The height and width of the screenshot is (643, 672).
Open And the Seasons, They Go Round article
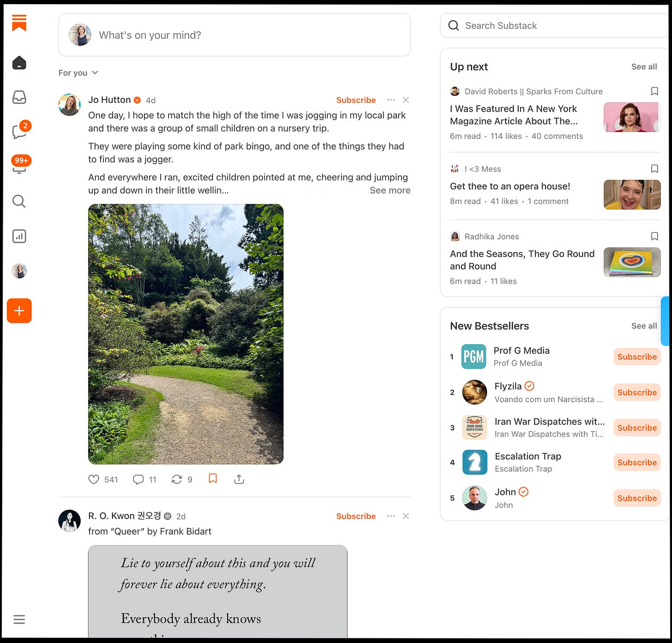point(522,260)
